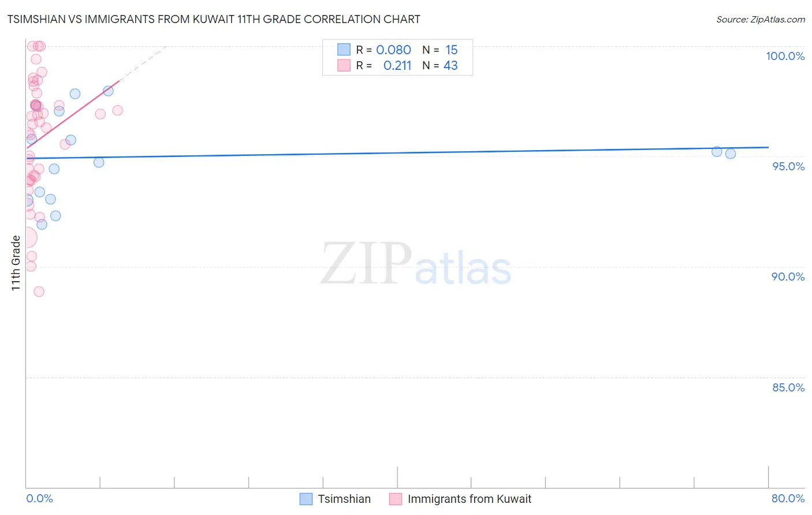Click the Tsimshian blue legend swatch at bottom
812x515 pixels.
(306, 499)
